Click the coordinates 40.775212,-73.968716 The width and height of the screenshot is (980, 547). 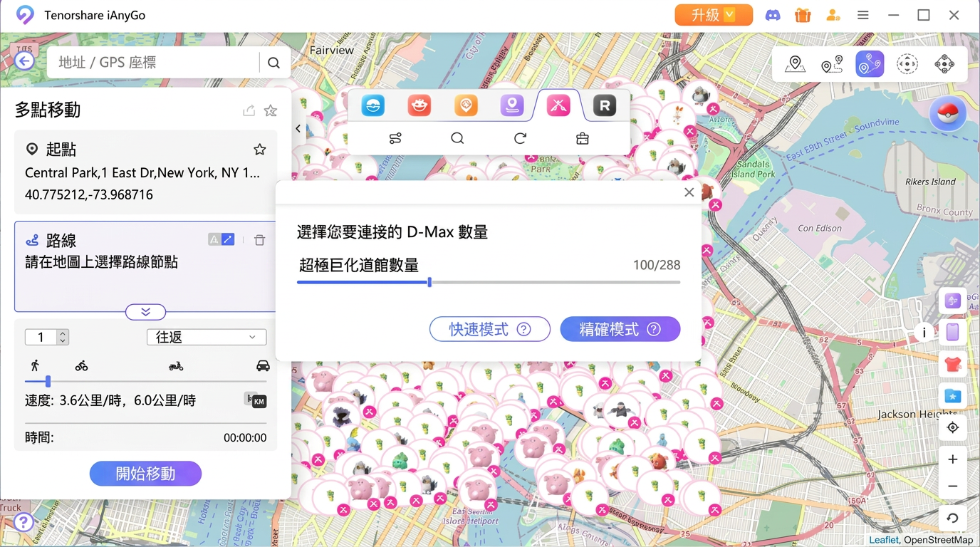[89, 194]
